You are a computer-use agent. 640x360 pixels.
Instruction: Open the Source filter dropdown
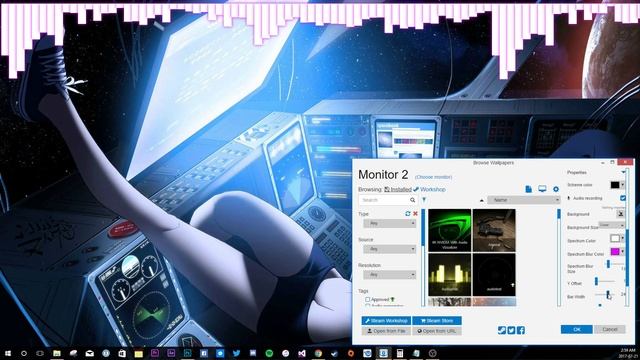click(389, 249)
